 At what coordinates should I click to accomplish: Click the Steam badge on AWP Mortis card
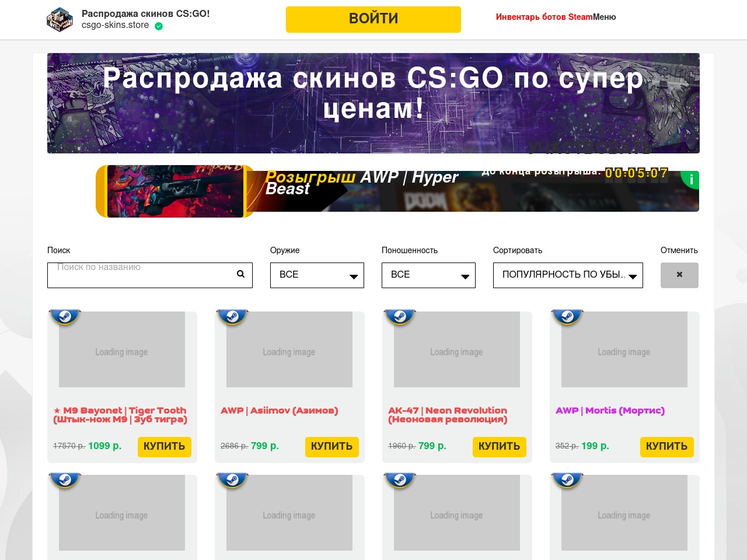[x=567, y=317]
